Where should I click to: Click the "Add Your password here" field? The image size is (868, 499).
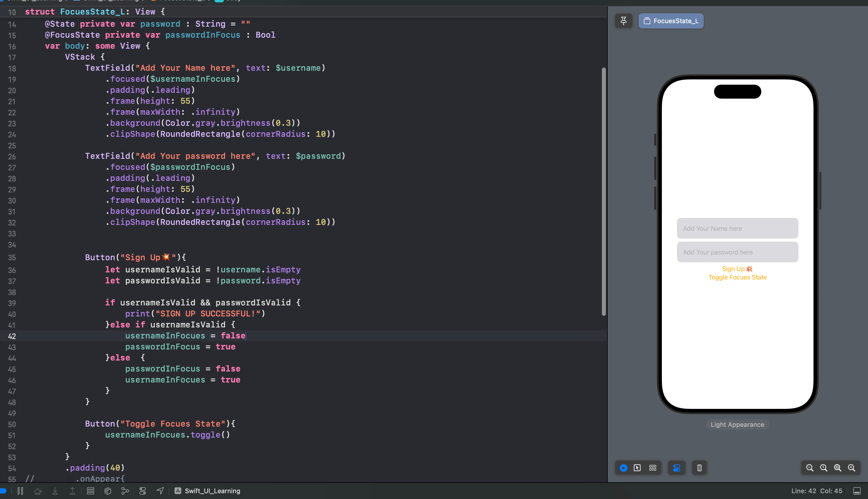(737, 252)
